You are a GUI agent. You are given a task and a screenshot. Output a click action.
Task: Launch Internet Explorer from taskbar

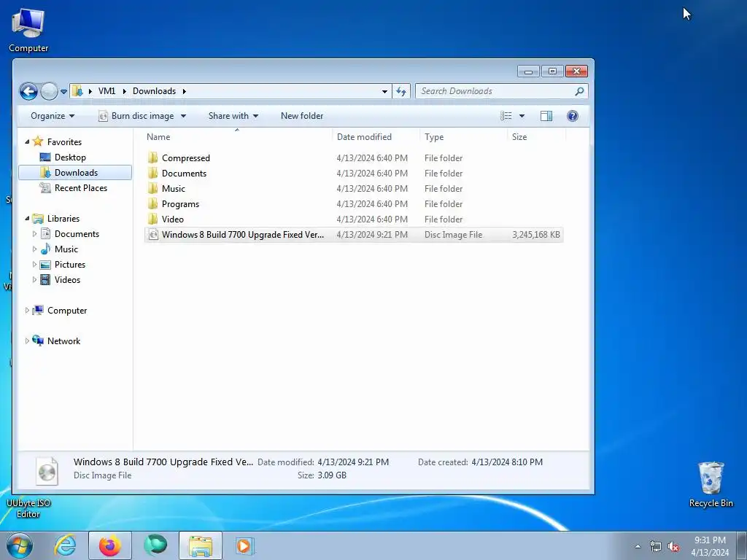(65, 545)
